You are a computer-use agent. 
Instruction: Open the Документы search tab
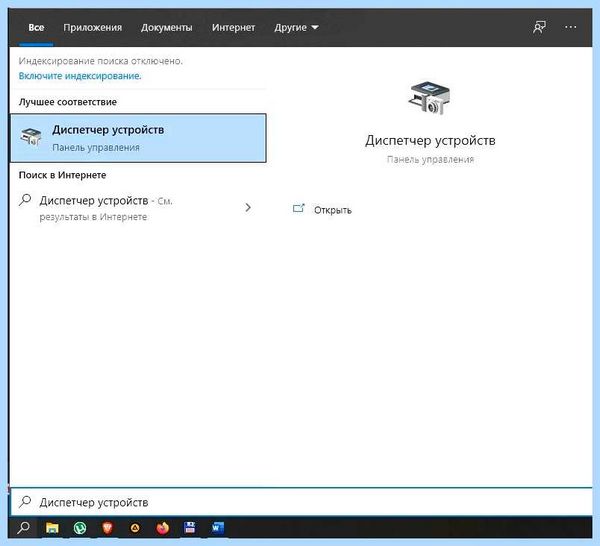166,28
